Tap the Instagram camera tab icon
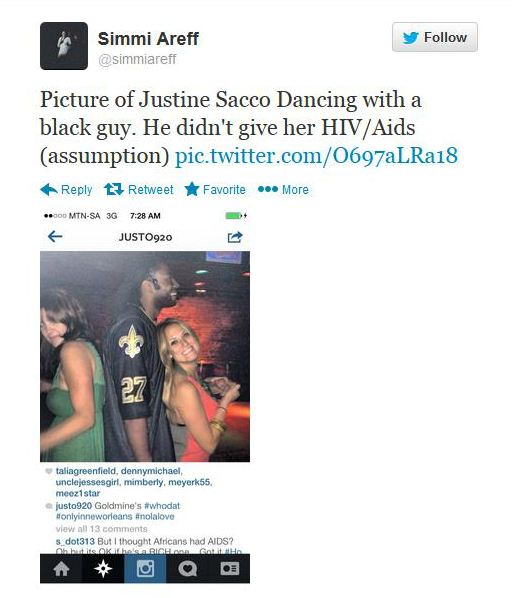This screenshot has height=598, width=512. coord(145,569)
